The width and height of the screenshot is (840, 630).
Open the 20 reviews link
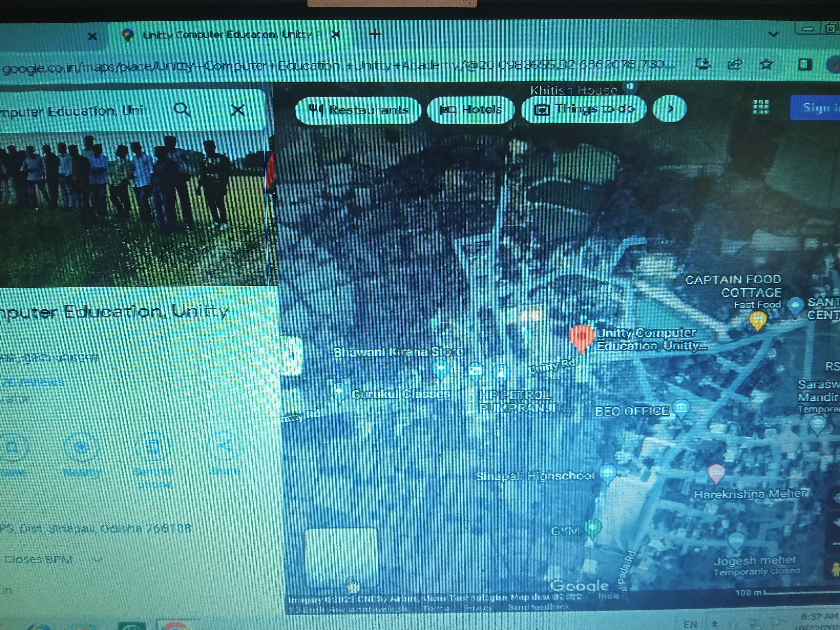point(33,382)
